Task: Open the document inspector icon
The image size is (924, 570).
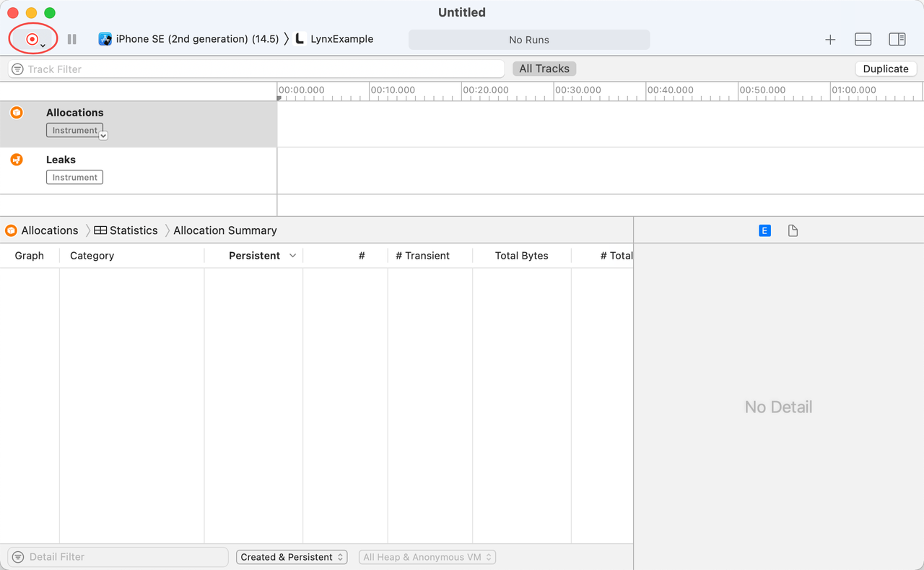Action: pos(793,230)
